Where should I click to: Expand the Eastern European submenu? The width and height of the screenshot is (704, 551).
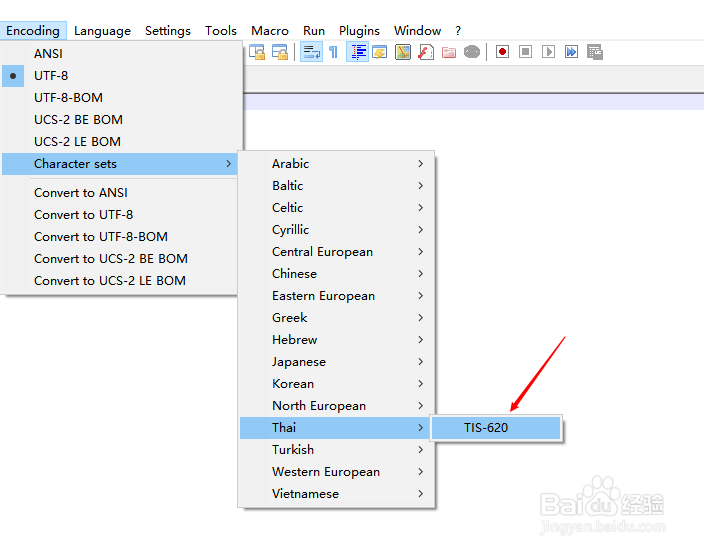point(336,295)
